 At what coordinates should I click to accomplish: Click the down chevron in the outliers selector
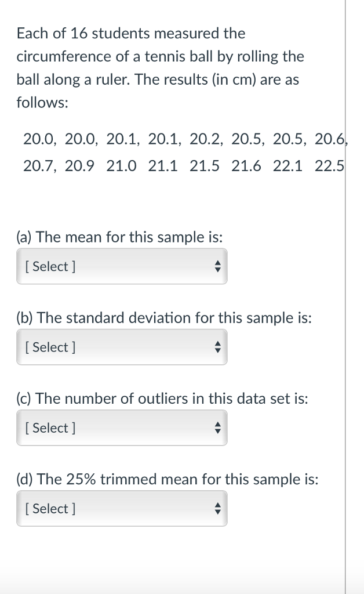(x=217, y=431)
